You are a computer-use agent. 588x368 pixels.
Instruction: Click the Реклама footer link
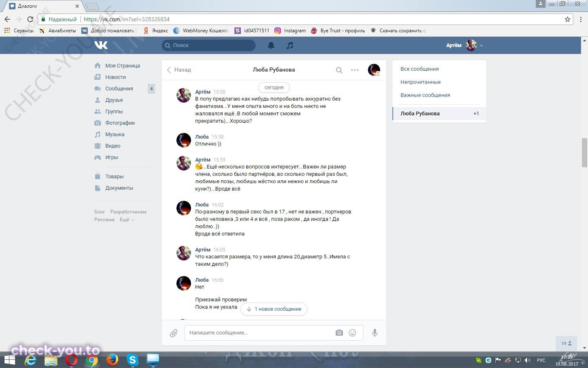[105, 220]
